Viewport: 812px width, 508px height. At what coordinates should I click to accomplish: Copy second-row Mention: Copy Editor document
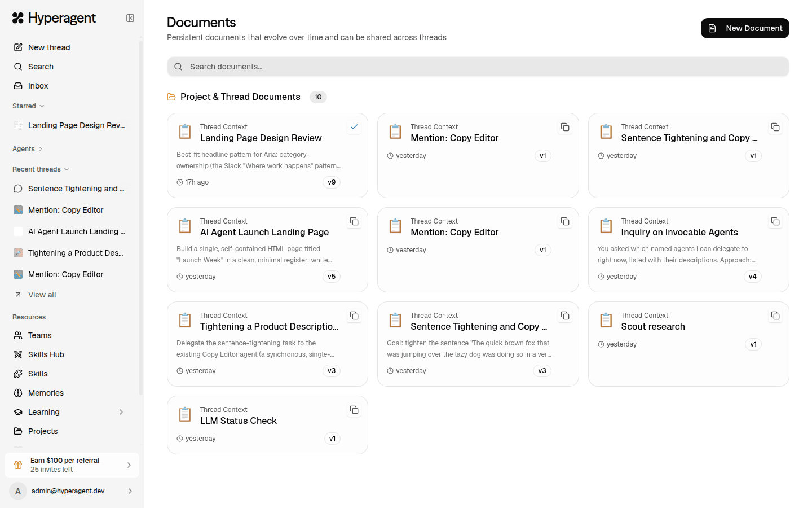pos(565,221)
